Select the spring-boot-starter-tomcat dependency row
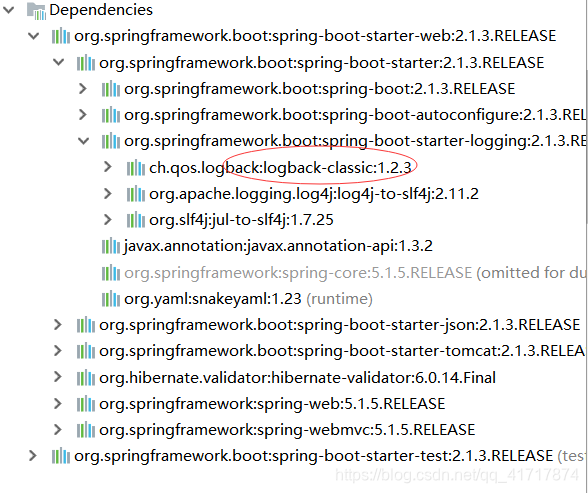This screenshot has height=493, width=588. click(342, 351)
